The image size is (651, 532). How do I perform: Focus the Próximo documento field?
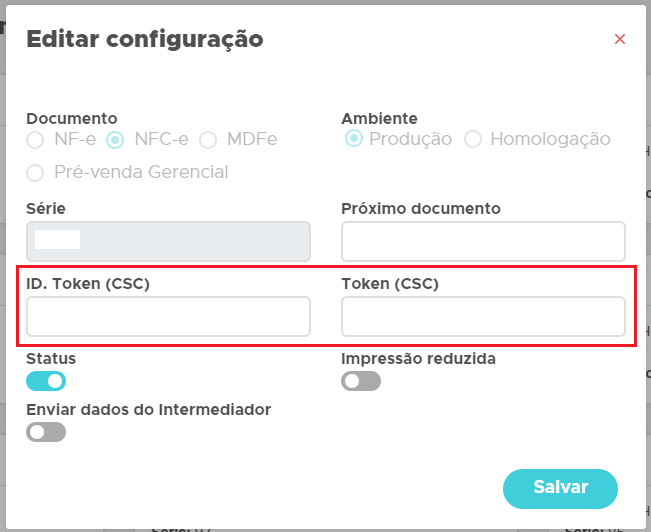pyautogui.click(x=483, y=241)
